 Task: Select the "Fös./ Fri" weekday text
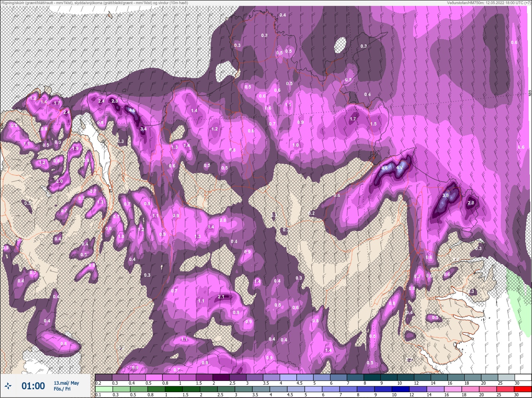point(62,389)
